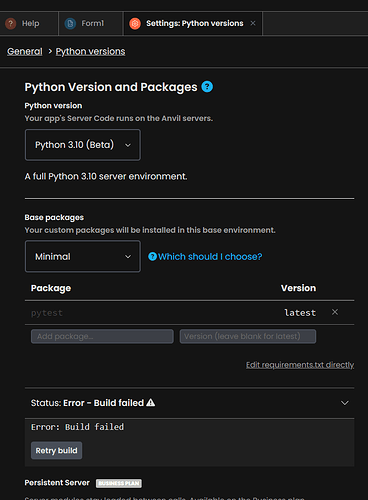Focus the Version leave blank for latest field
This screenshot has height=500, width=368.
[x=248, y=336]
